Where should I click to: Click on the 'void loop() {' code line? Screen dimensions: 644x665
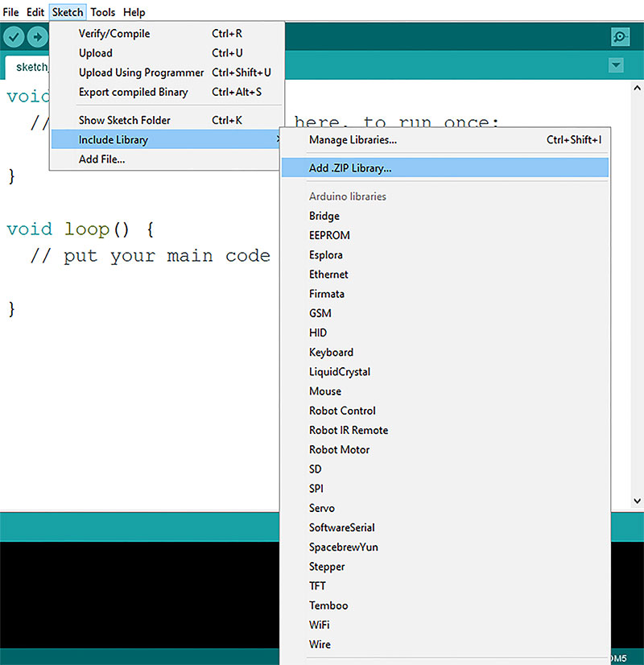point(80,229)
